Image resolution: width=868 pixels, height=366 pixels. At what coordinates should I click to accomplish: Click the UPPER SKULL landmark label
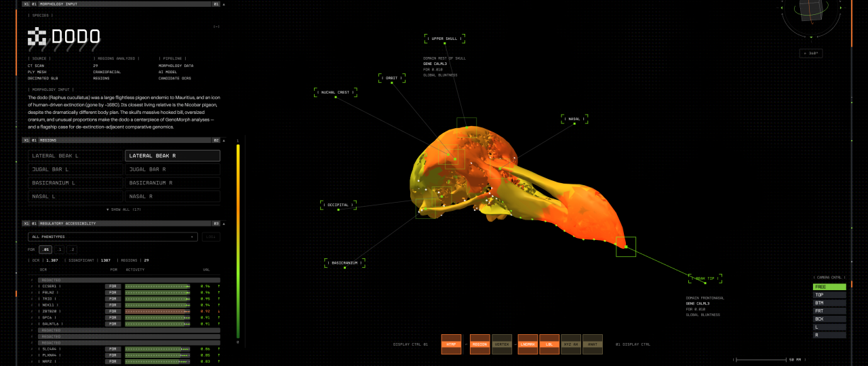pos(445,39)
